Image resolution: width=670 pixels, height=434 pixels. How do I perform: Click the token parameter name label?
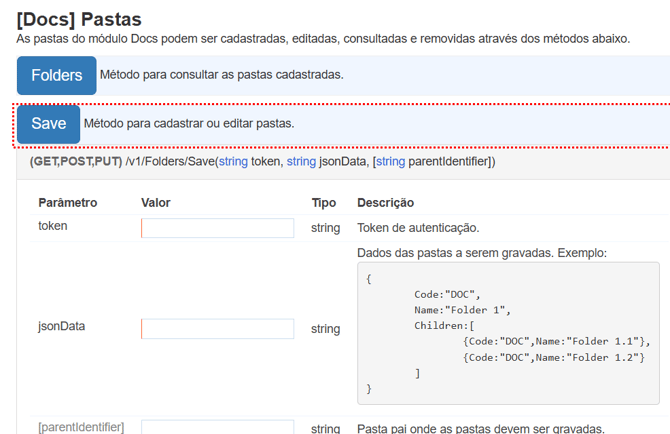53,226
